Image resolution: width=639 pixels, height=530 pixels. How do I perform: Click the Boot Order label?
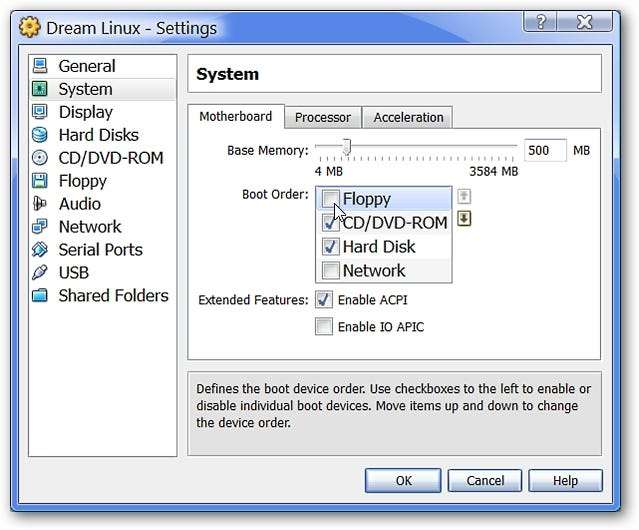[x=275, y=194]
